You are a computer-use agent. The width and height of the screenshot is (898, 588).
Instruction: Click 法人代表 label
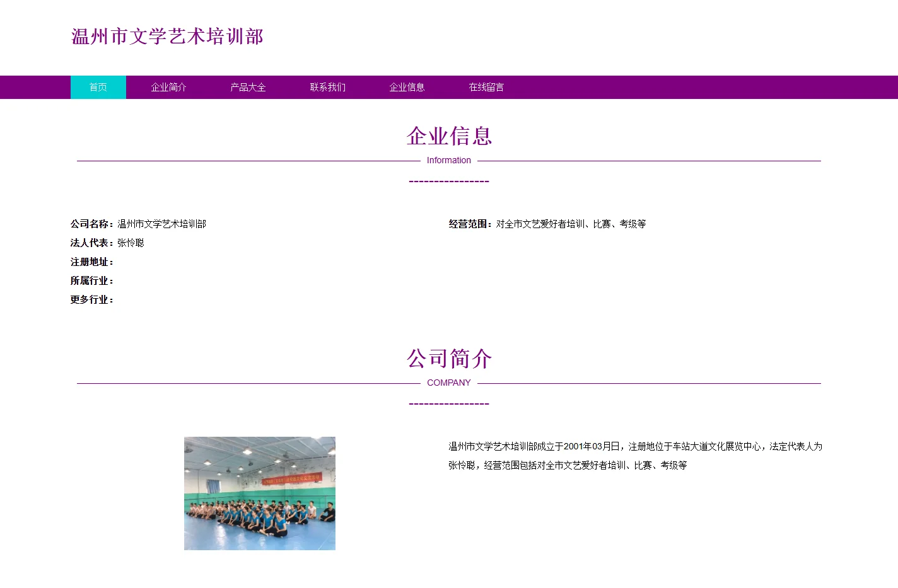coord(92,243)
